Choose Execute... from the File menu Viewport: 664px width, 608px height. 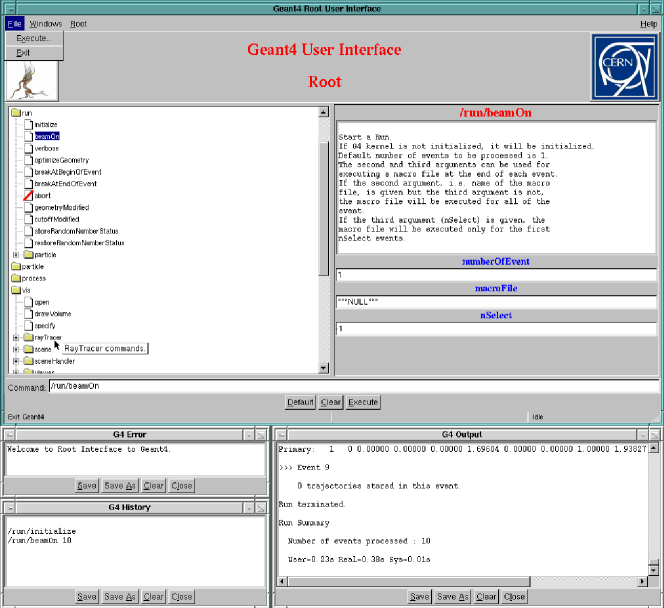click(x=34, y=38)
